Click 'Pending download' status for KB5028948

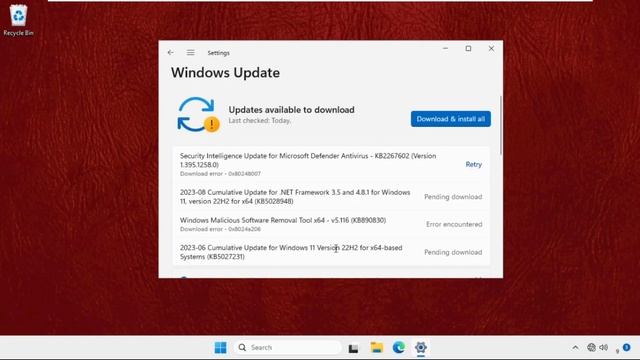(453, 197)
